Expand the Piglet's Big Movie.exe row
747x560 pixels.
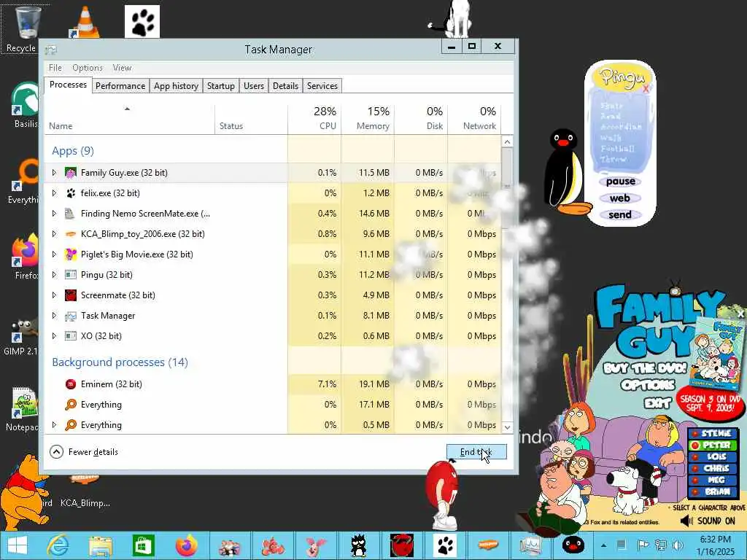54,254
